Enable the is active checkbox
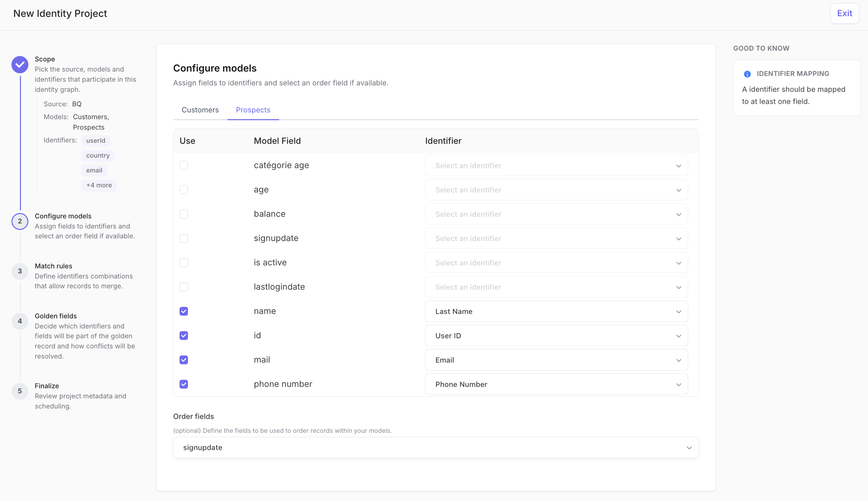 pyautogui.click(x=184, y=263)
